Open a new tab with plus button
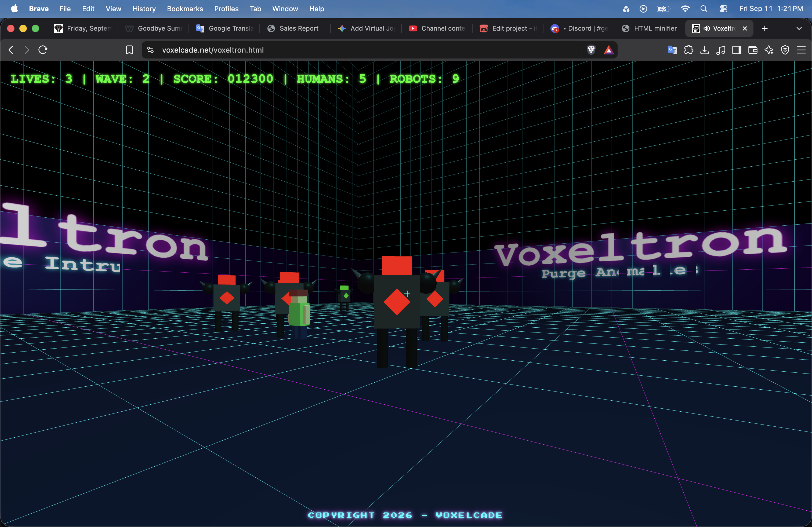Screen dimensions: 812x527 point(764,28)
